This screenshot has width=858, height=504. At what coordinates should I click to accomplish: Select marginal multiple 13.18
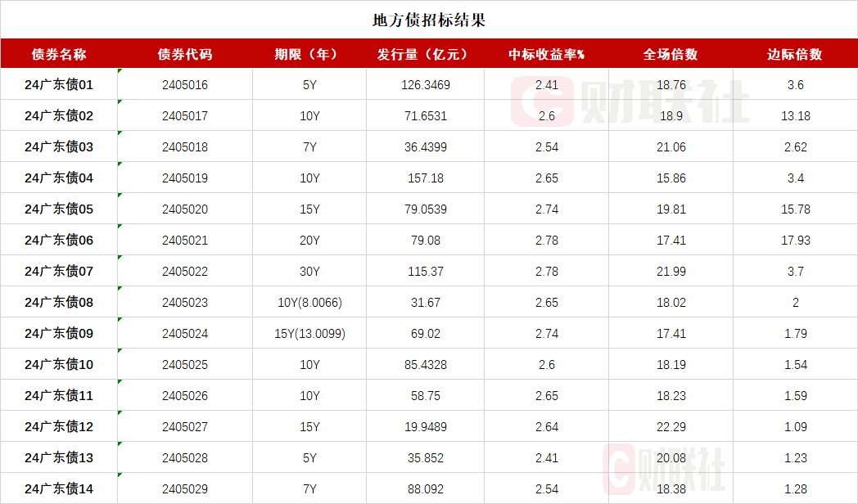(796, 116)
